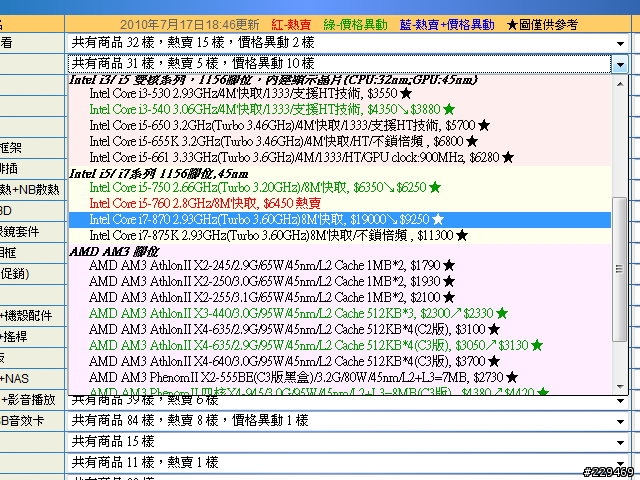Click the dropdown list scroll-up arrow
640x480 pixels.
pyautogui.click(x=620, y=84)
